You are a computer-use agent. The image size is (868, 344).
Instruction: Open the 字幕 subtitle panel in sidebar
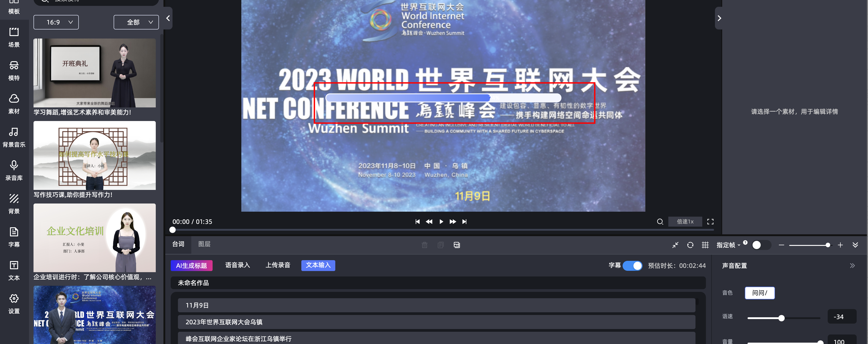pos(14,237)
